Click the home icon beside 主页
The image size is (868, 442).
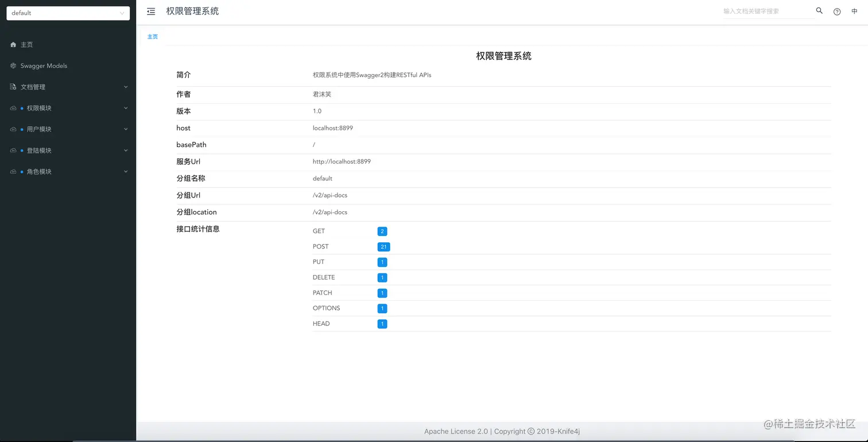point(13,45)
